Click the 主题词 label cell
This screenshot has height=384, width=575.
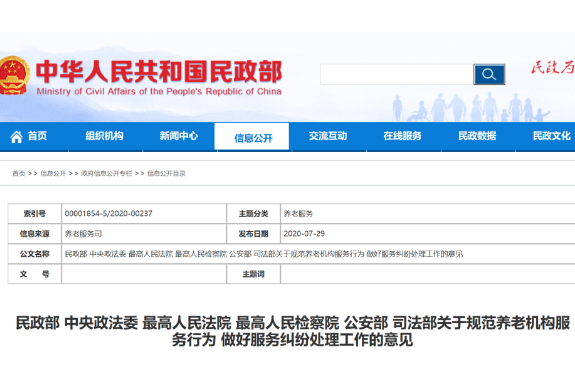[253, 274]
